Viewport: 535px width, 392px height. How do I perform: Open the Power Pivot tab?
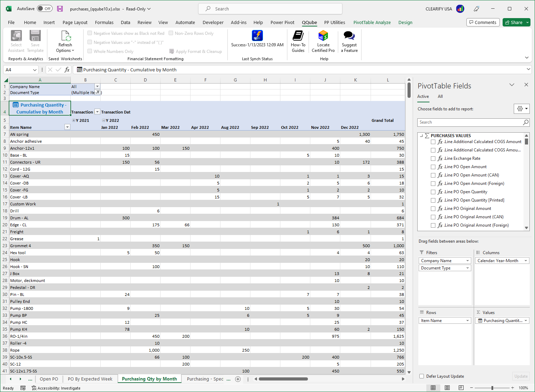pyautogui.click(x=282, y=22)
